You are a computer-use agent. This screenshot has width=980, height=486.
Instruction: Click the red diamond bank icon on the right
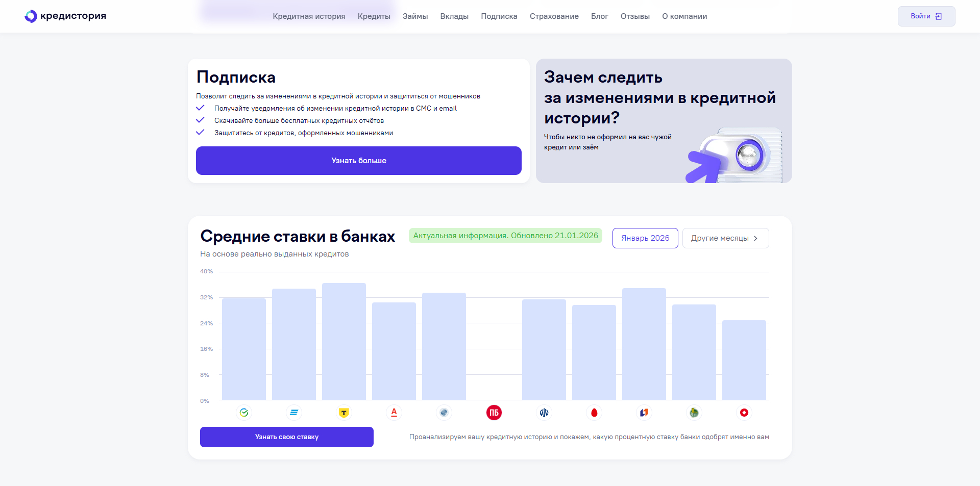tap(744, 413)
